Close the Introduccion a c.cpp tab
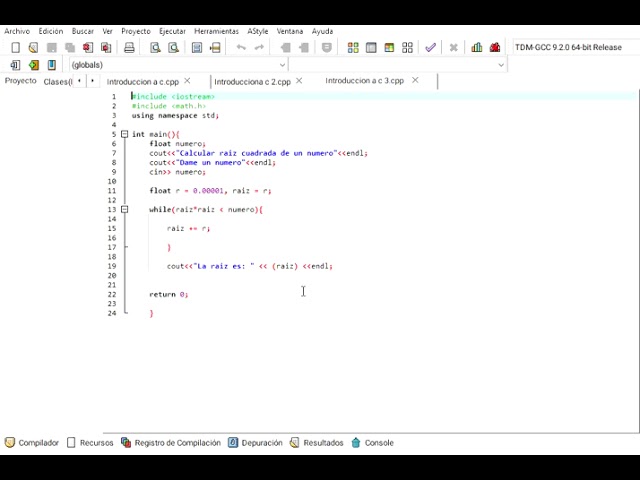The height and width of the screenshot is (480, 640). coord(187,81)
